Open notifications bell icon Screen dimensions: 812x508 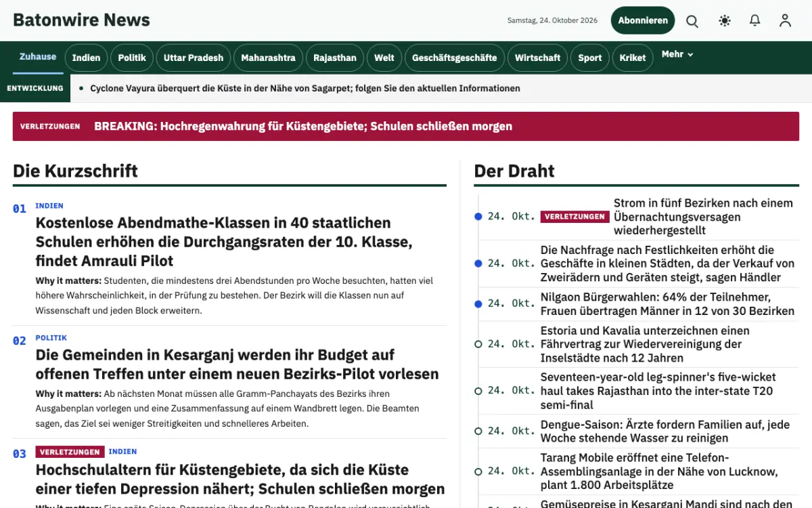click(x=755, y=21)
